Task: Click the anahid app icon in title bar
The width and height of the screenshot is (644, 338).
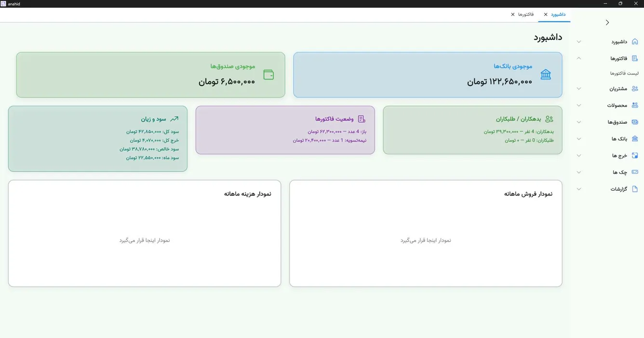Action: point(3,3)
